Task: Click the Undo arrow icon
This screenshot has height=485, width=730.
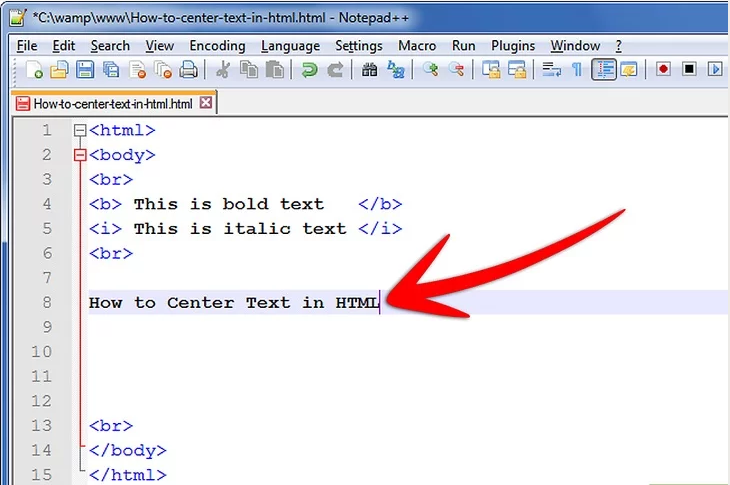Action: [310, 70]
